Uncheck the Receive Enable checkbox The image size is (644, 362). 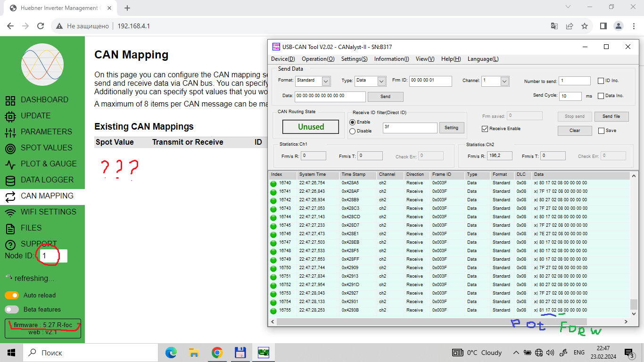point(485,129)
